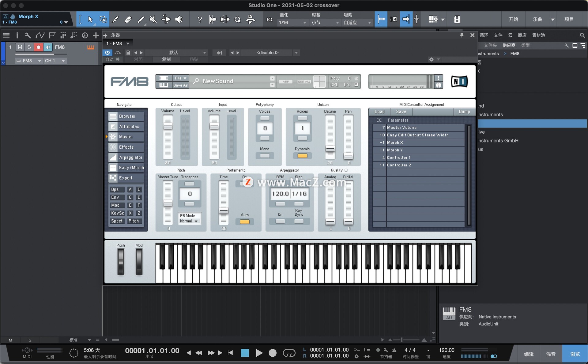Open the FM8 Effects navigator page
Screen dimensions: 588x364
coord(126,147)
